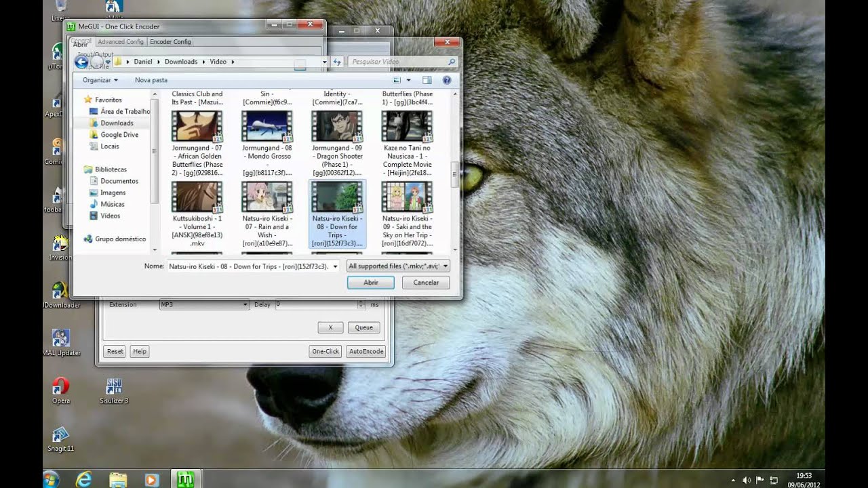
Task: Click the Delay spinner arrows in MeGUI
Action: [x=361, y=305]
